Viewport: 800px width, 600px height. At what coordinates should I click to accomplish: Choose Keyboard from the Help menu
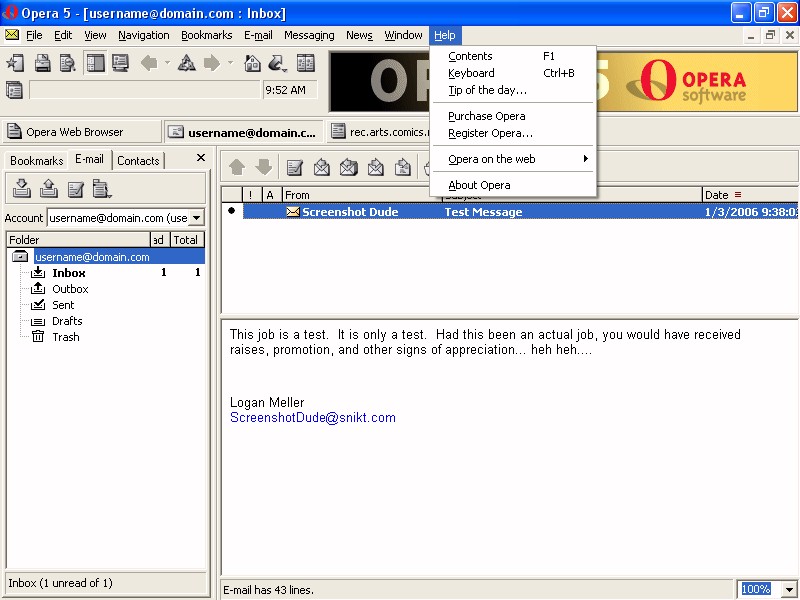click(513, 73)
